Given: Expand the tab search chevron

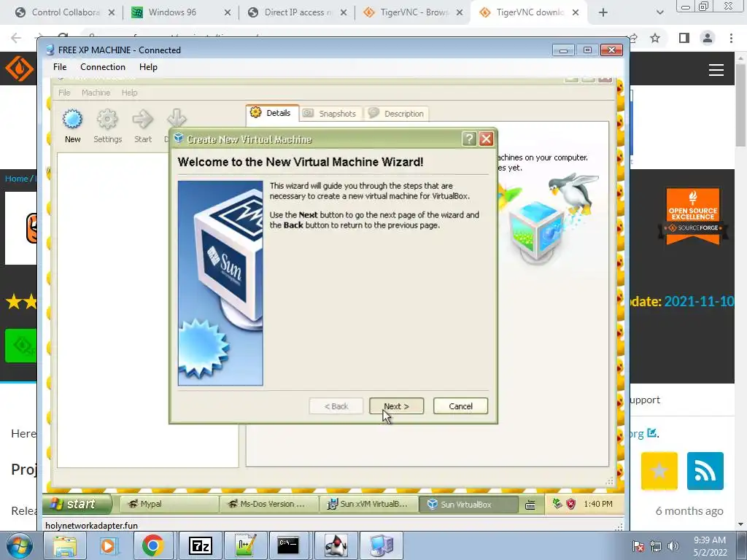Looking at the screenshot, I should (x=659, y=13).
